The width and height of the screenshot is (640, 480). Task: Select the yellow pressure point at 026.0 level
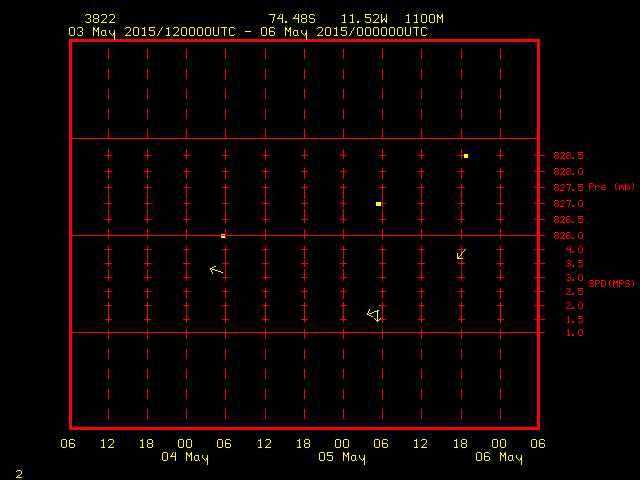(x=223, y=236)
